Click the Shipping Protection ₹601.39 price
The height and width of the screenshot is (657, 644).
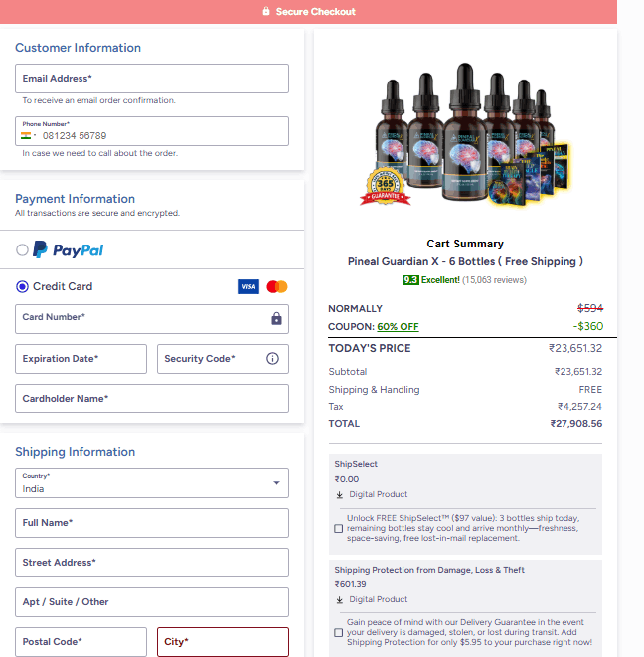pos(350,584)
